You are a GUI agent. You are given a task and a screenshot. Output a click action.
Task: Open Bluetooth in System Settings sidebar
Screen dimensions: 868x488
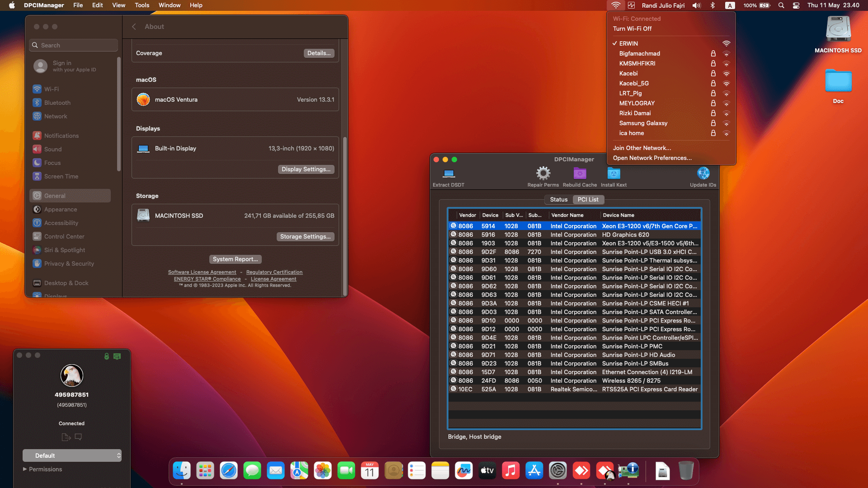[70, 103]
